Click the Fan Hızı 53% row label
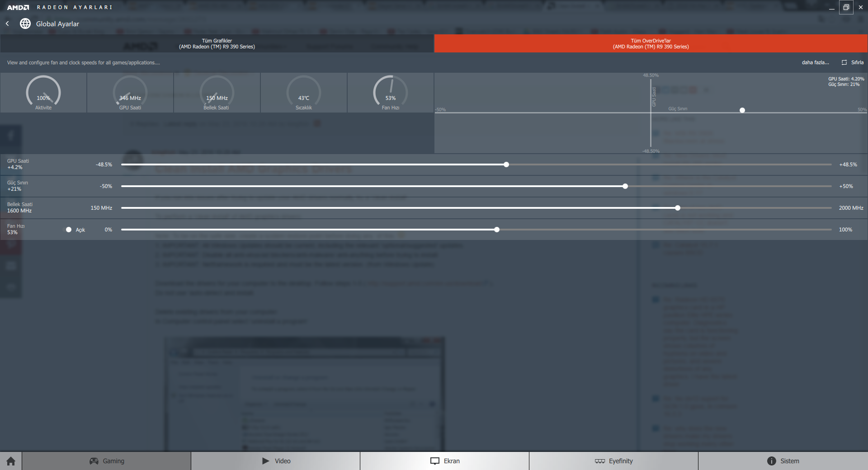 (16, 229)
